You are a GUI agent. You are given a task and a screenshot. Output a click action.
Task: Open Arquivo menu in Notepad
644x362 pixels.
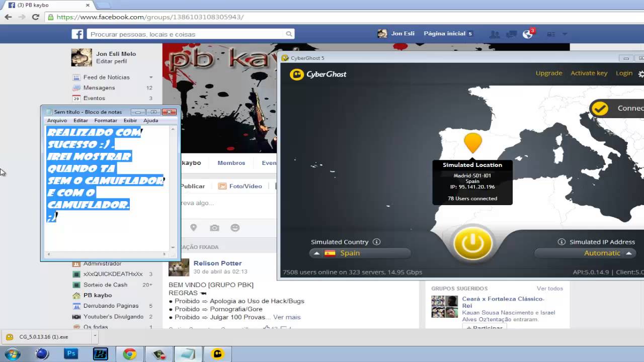57,120
